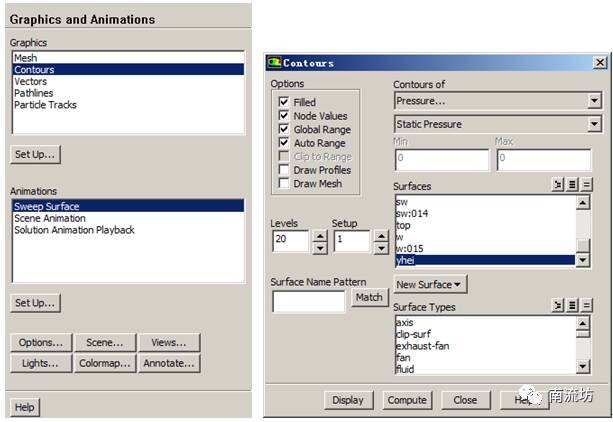Open the New Surface dropdown button
Viewport: 613px width, 422px height.
click(x=430, y=284)
